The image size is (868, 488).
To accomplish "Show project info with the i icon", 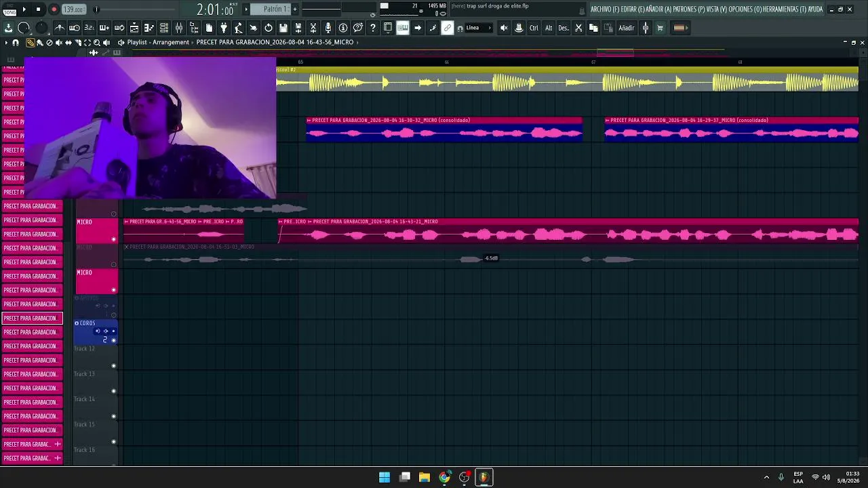I will pyautogui.click(x=343, y=28).
